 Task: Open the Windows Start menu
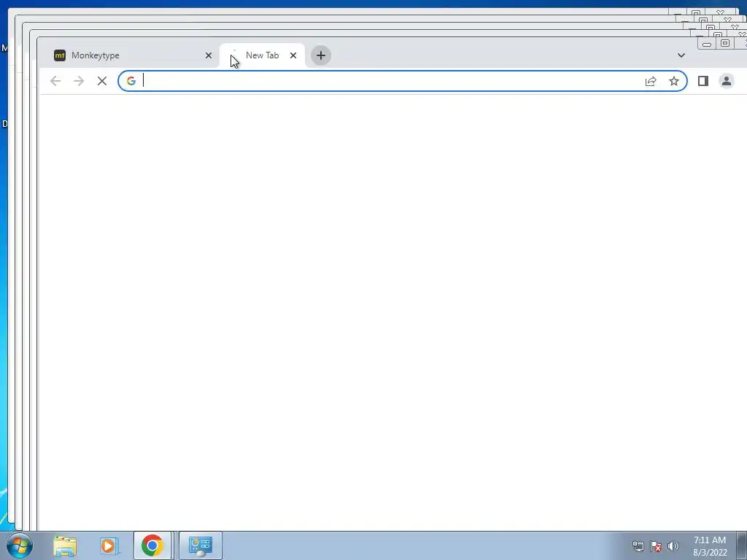(20, 545)
